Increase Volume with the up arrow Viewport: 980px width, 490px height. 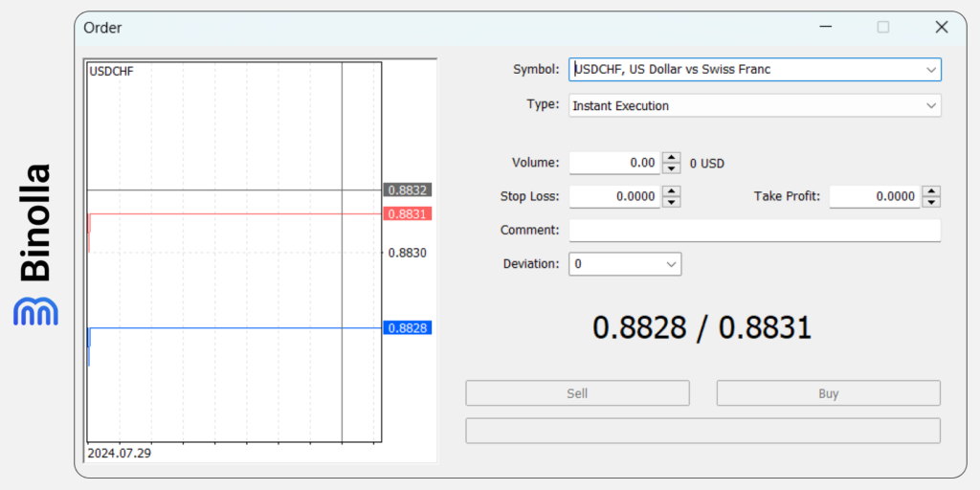(671, 158)
